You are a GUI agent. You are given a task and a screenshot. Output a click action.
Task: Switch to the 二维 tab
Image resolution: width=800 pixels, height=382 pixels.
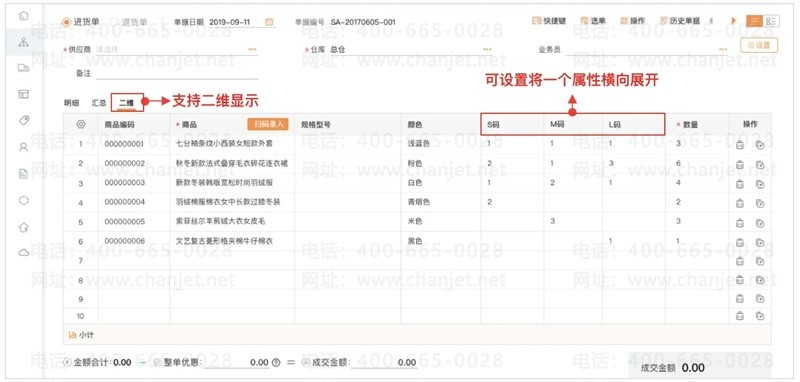tap(127, 103)
